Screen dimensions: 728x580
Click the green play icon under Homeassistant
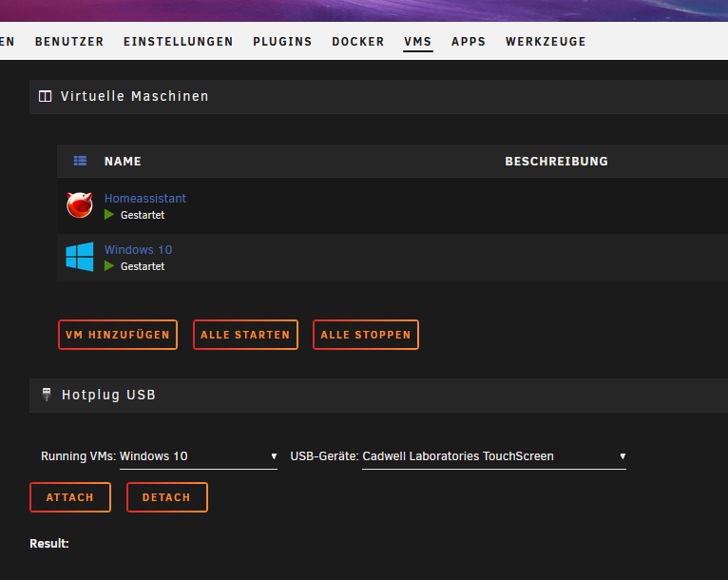[x=109, y=215]
